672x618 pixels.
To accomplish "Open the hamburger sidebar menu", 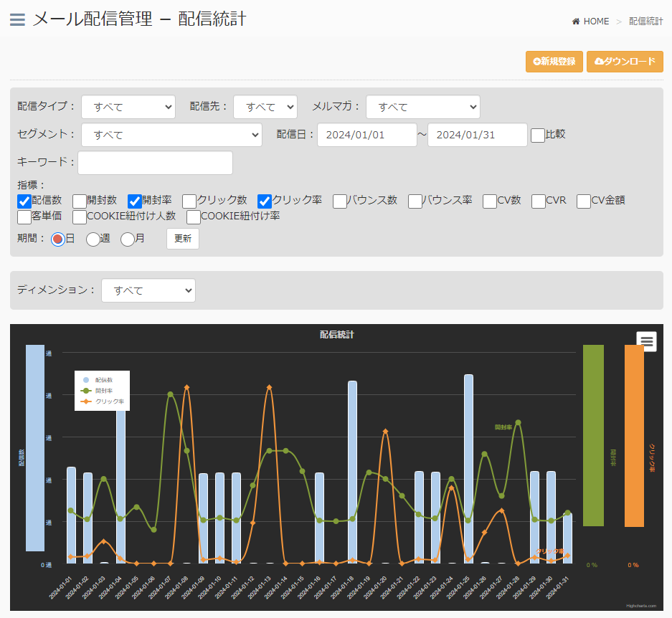I will click(17, 19).
